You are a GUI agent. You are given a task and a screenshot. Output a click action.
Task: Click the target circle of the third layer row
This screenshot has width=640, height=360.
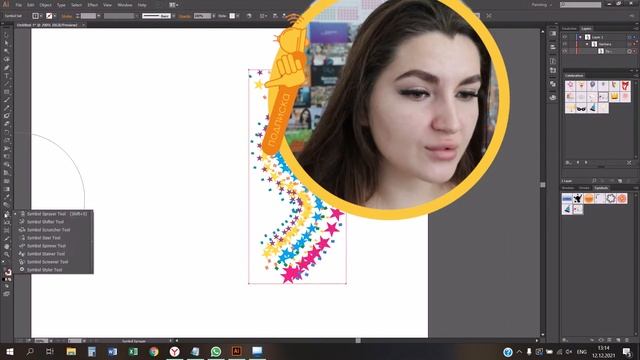pyautogui.click(x=629, y=51)
